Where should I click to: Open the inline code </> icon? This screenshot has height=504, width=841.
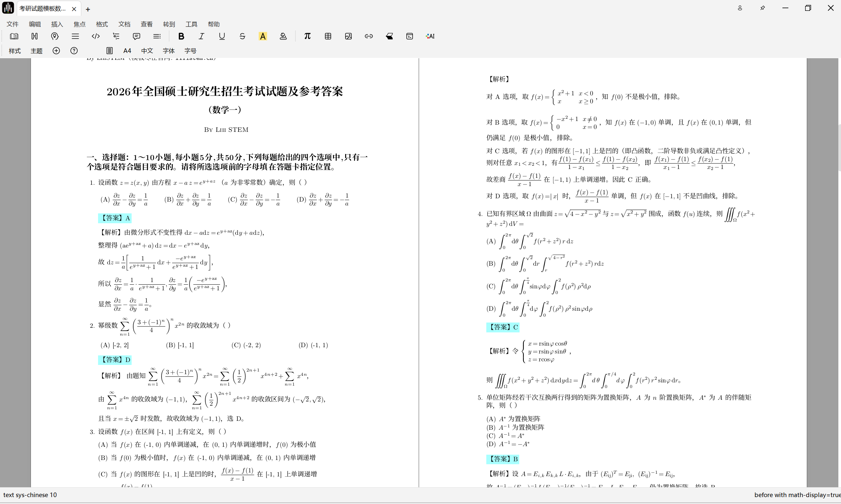click(95, 36)
